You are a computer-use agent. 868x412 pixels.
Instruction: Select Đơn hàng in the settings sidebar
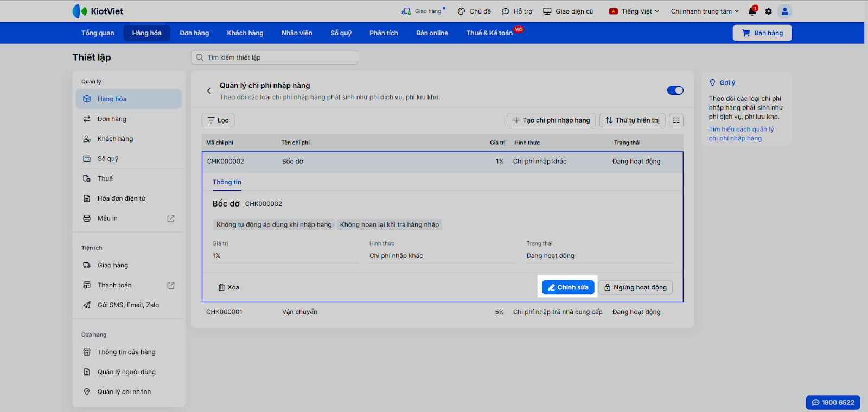[x=129, y=119]
